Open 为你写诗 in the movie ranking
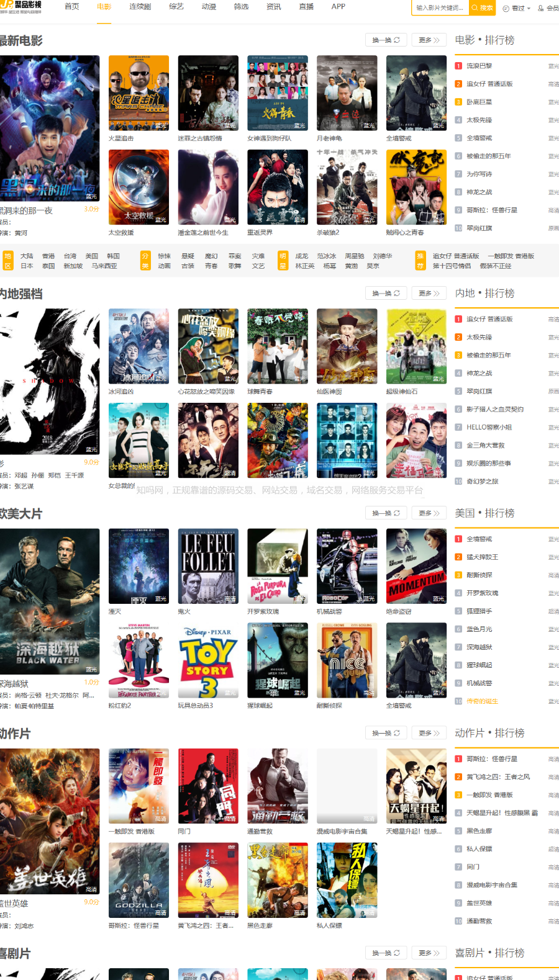 [479, 174]
